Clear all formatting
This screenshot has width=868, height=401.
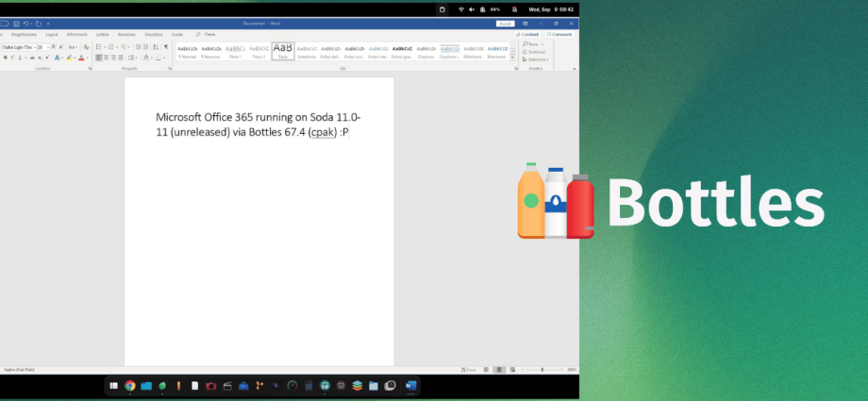[86, 47]
